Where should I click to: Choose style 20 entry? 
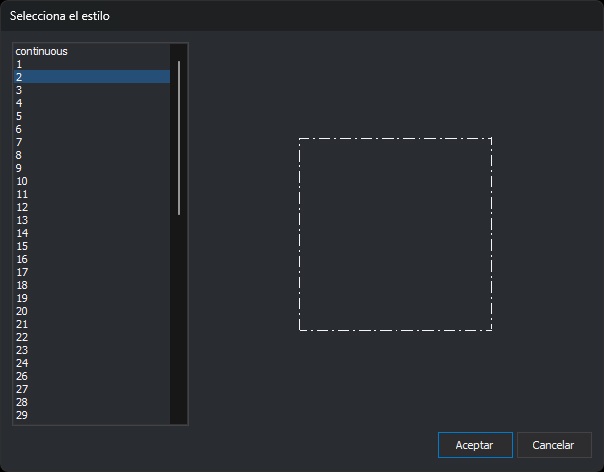[x=92, y=311]
